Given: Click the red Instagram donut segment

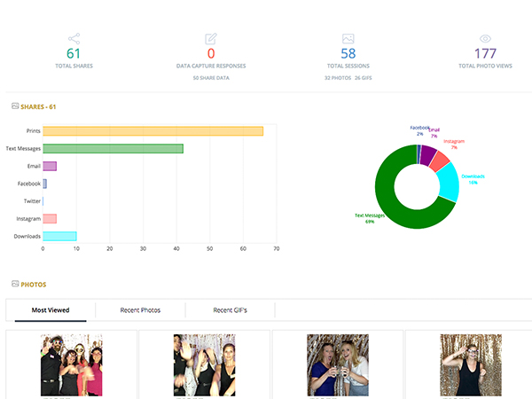Looking at the screenshot, I should click(440, 161).
